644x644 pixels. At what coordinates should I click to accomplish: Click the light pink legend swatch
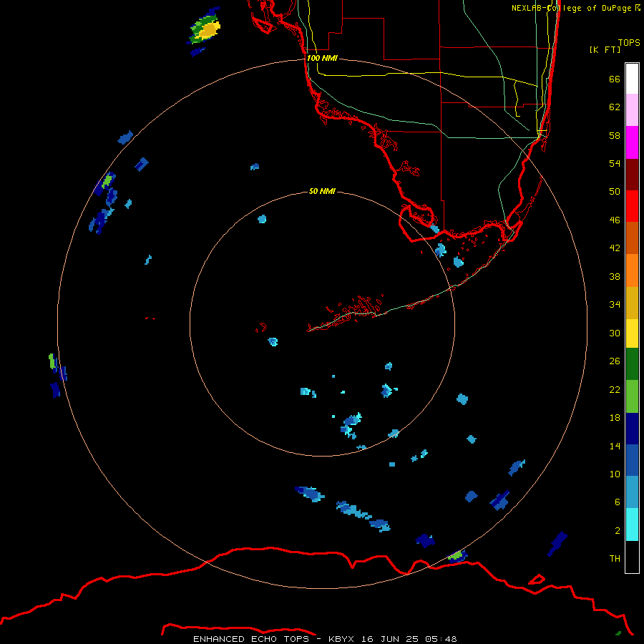tap(632, 109)
